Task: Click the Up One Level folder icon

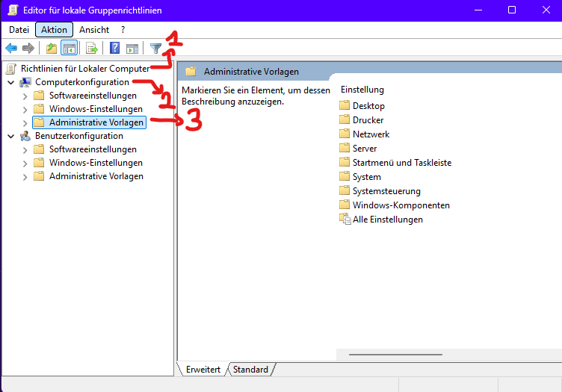Action: click(52, 49)
